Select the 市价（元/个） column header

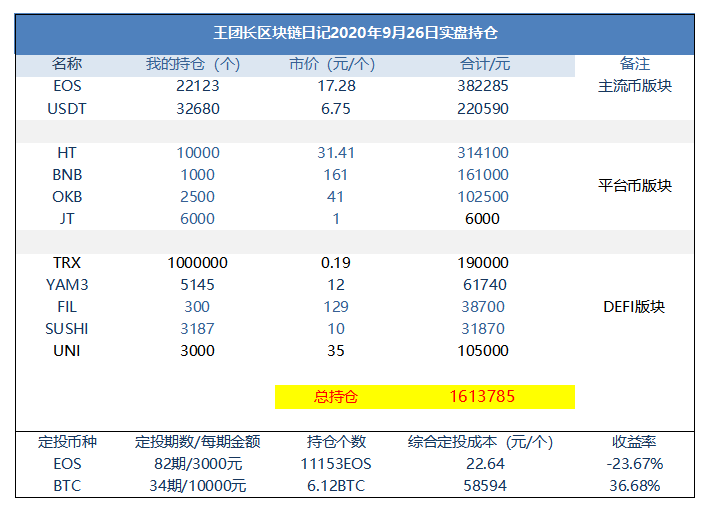click(x=332, y=64)
